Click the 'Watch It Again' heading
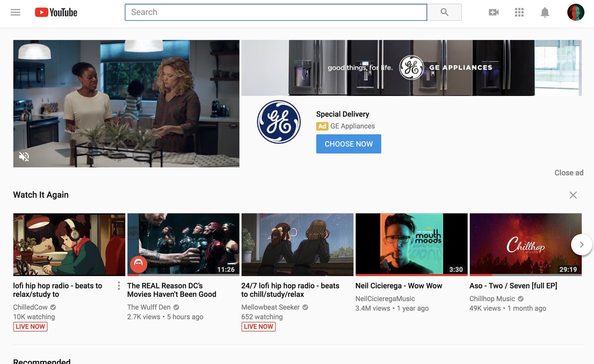The image size is (594, 364). (41, 195)
